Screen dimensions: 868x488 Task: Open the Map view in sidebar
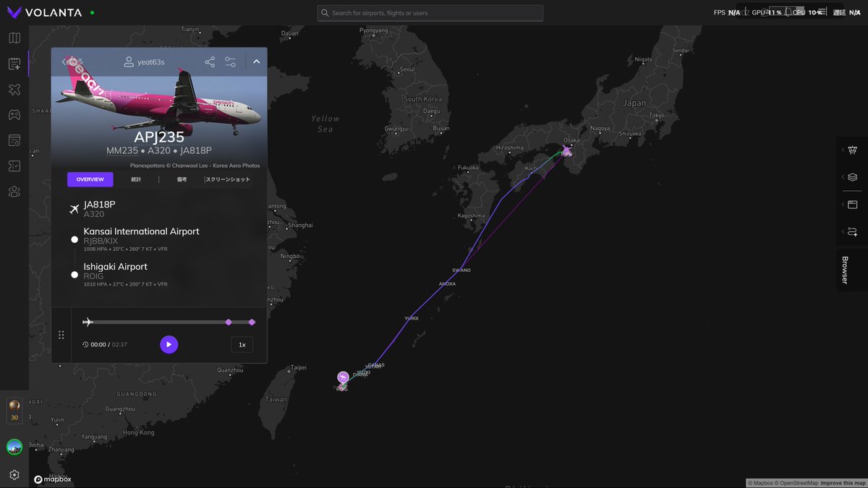click(x=14, y=38)
